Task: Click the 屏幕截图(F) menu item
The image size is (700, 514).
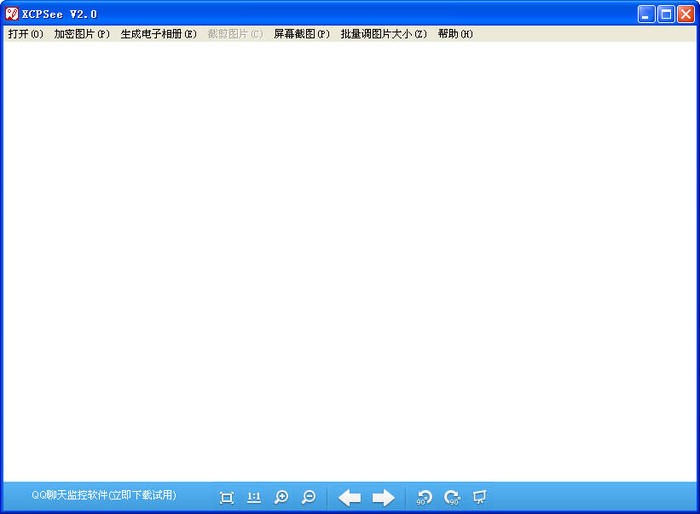Action: point(301,34)
